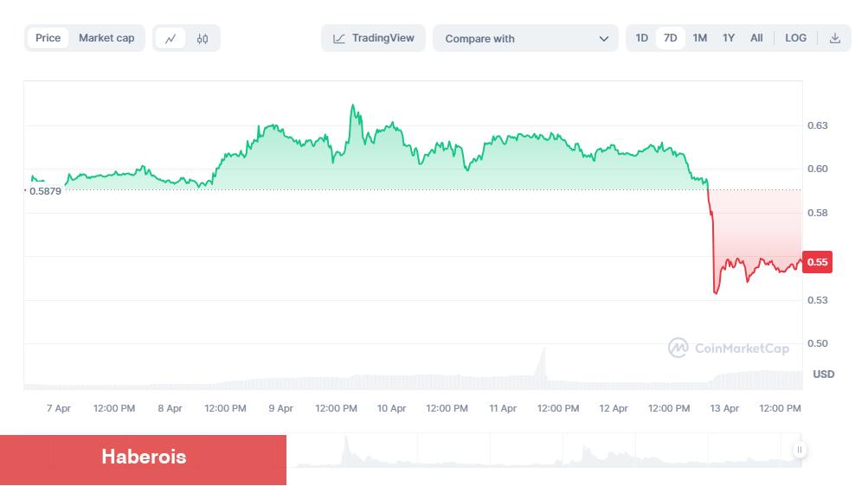
Task: Select the Price tab
Action: [48, 38]
